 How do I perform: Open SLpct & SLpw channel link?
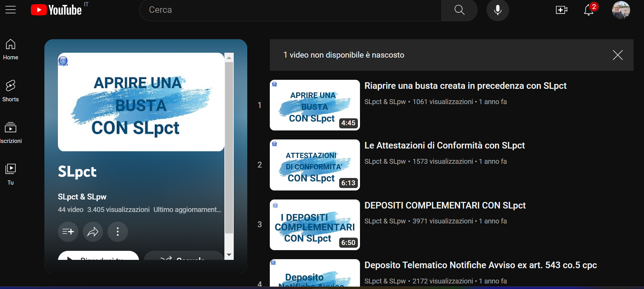tap(82, 197)
